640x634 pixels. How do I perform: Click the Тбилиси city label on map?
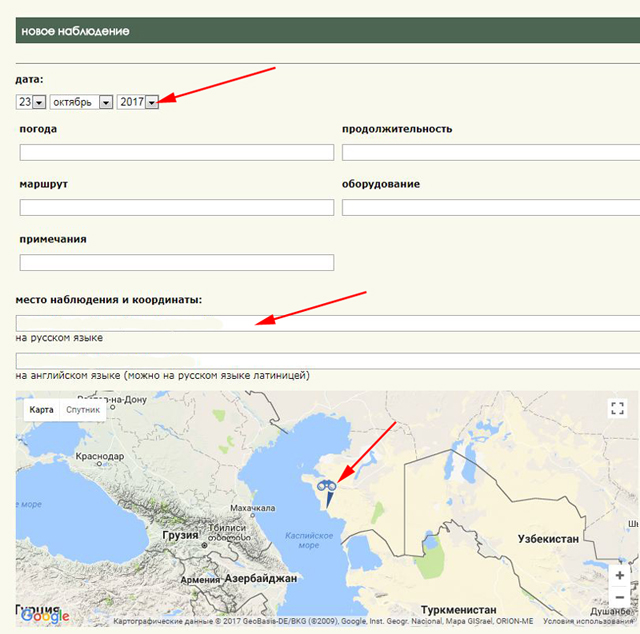point(225,557)
